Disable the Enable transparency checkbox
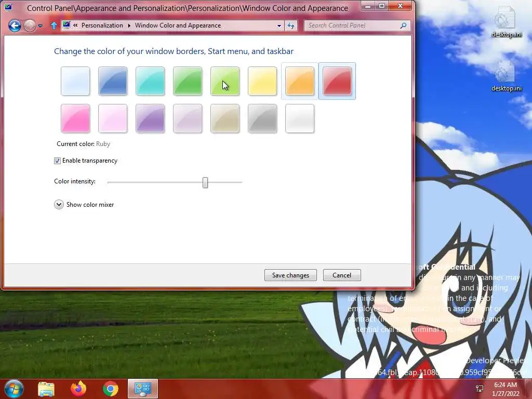 pyautogui.click(x=57, y=161)
